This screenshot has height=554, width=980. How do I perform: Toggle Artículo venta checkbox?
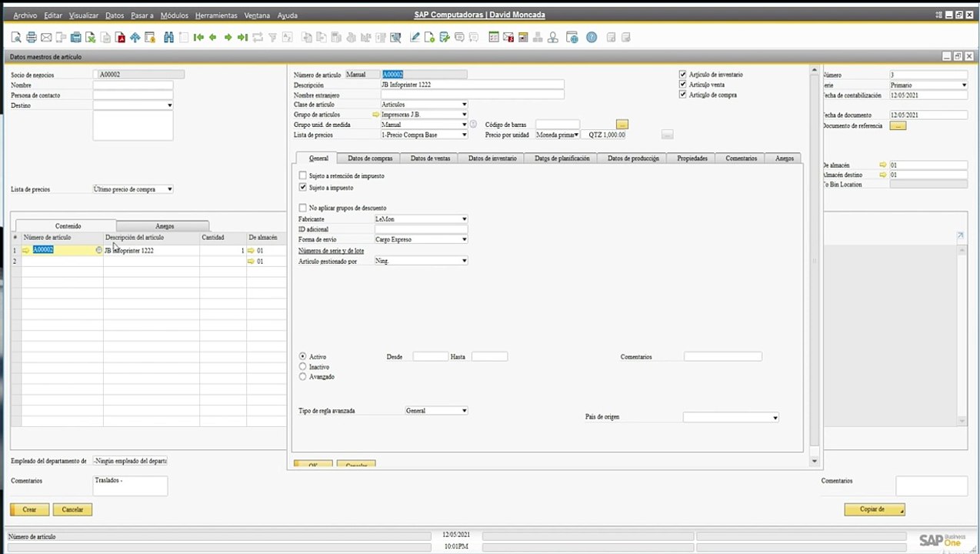point(683,85)
